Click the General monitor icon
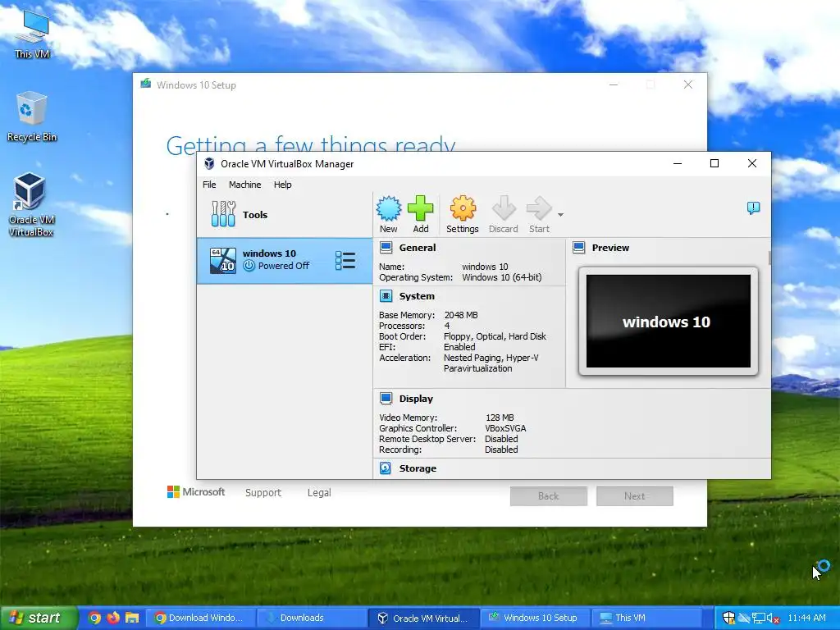 point(386,248)
